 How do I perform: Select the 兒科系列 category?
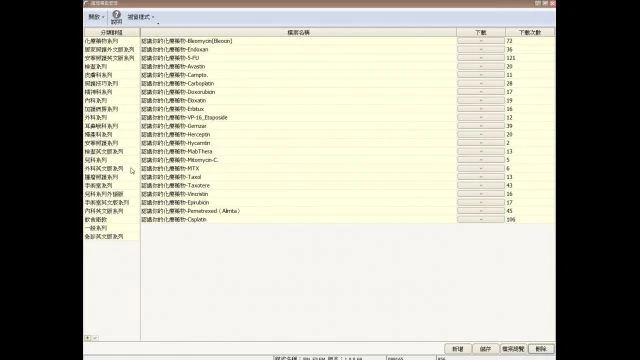click(96, 160)
